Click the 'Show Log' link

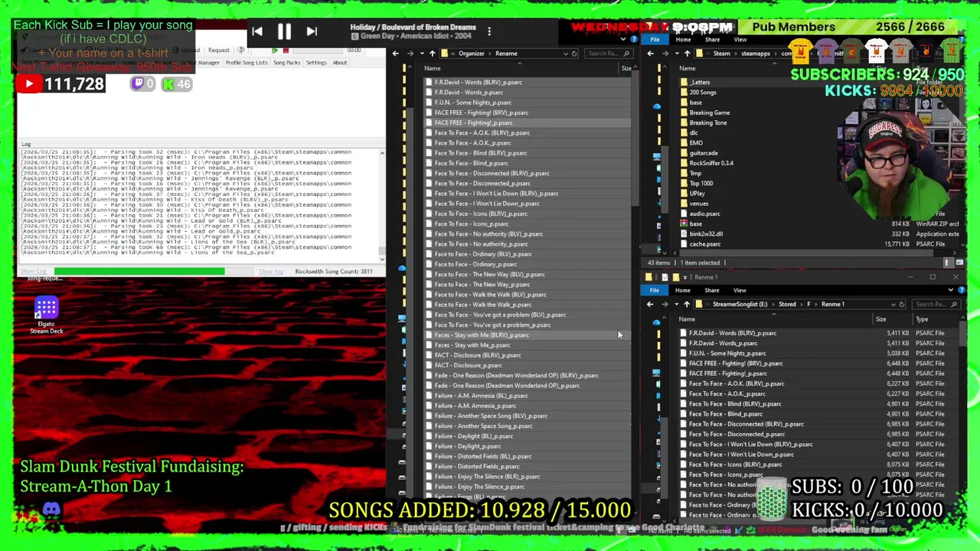(33, 272)
